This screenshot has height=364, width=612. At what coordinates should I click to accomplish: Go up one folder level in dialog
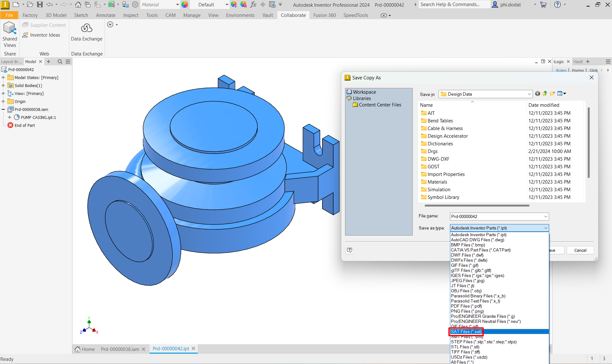point(545,94)
